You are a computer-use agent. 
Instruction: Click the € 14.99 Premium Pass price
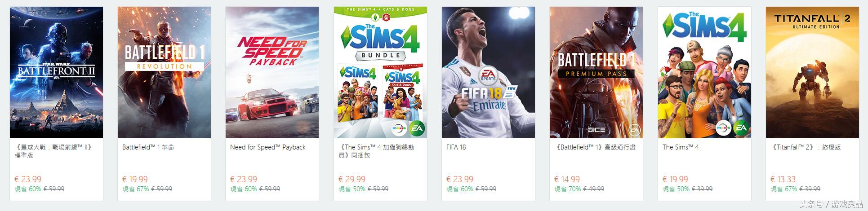(x=567, y=179)
